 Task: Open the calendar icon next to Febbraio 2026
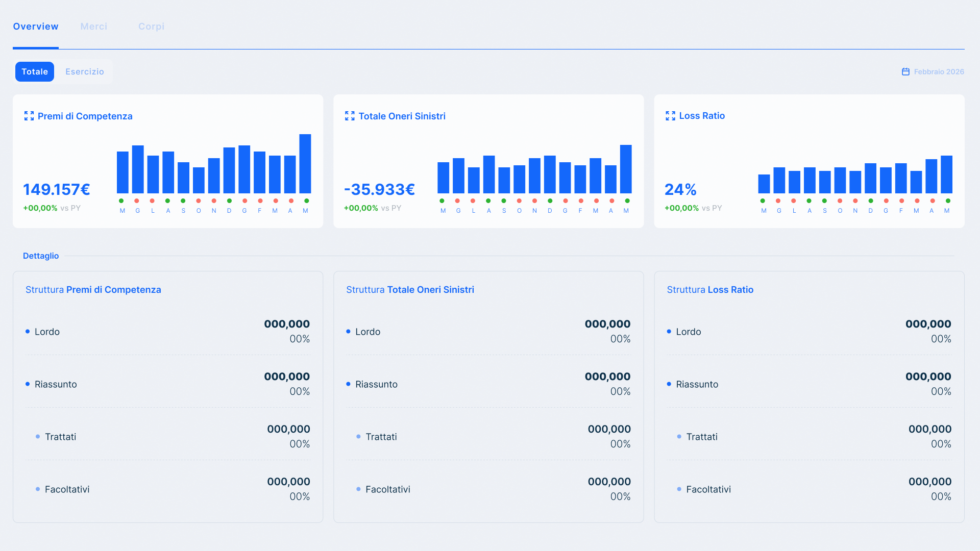906,71
